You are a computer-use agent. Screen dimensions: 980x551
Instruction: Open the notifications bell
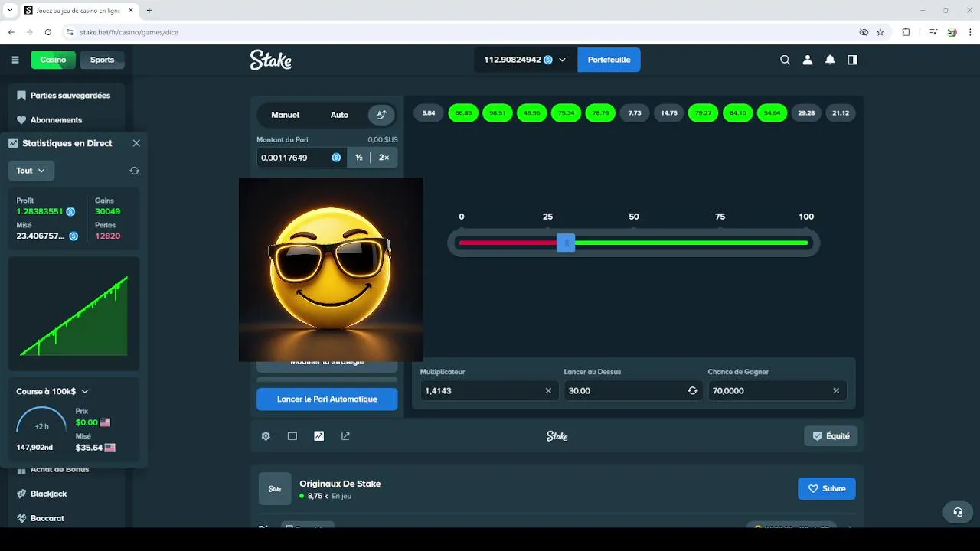click(x=830, y=60)
